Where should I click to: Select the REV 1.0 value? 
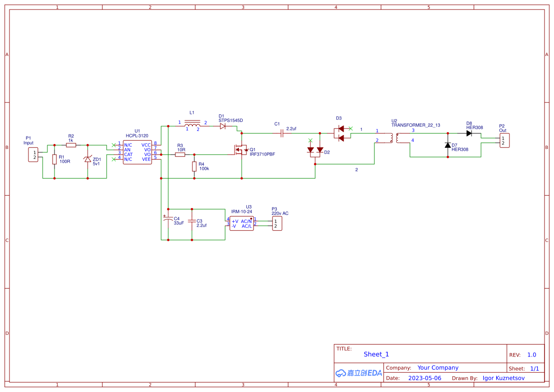tap(531, 354)
